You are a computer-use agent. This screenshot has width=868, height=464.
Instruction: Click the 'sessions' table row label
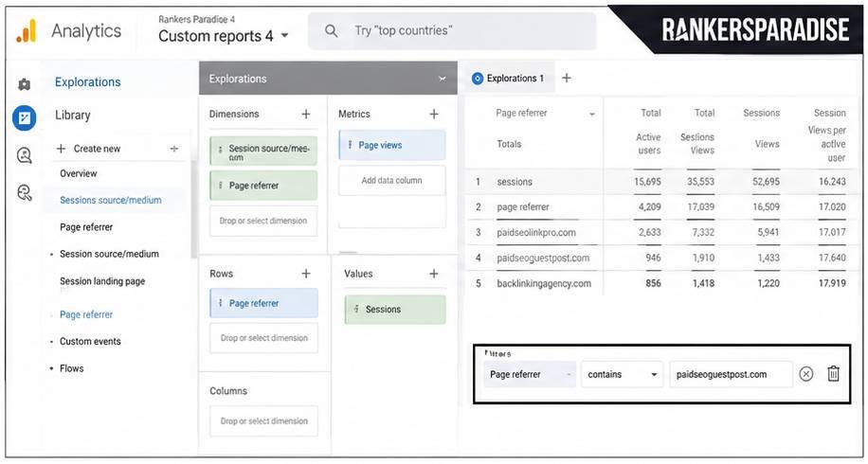tap(515, 182)
